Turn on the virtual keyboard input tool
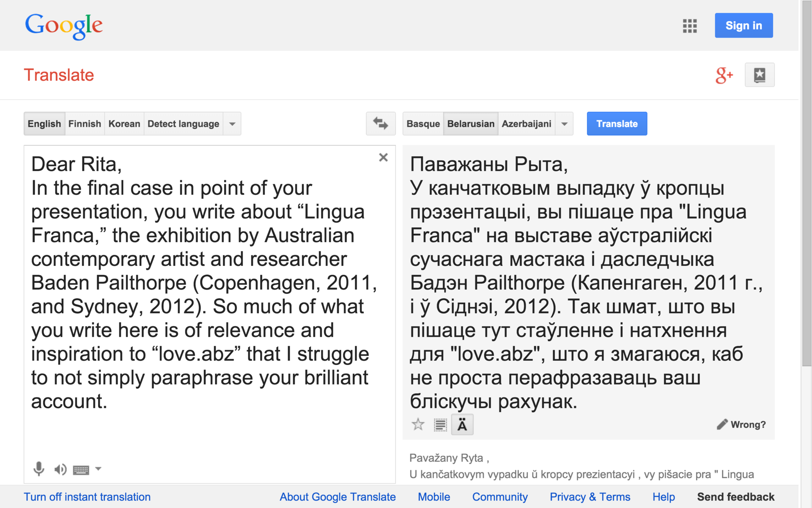Screen dimensions: 812x508 [x=81, y=469]
